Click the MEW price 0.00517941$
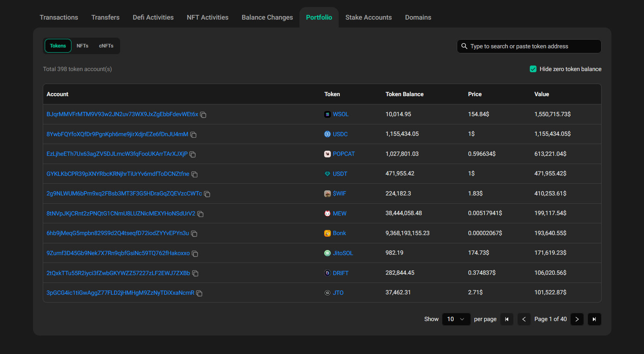The height and width of the screenshot is (354, 644). click(485, 213)
